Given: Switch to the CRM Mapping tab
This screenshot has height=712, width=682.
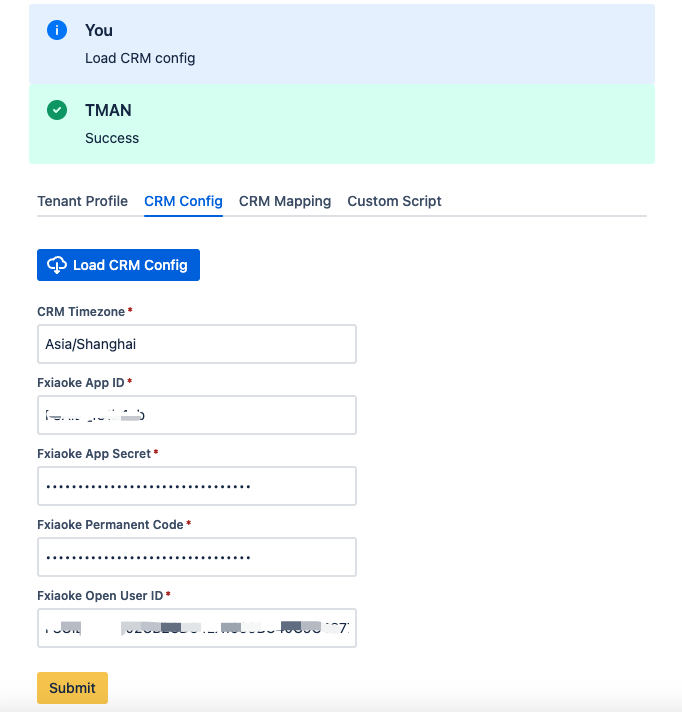Looking at the screenshot, I should point(285,201).
